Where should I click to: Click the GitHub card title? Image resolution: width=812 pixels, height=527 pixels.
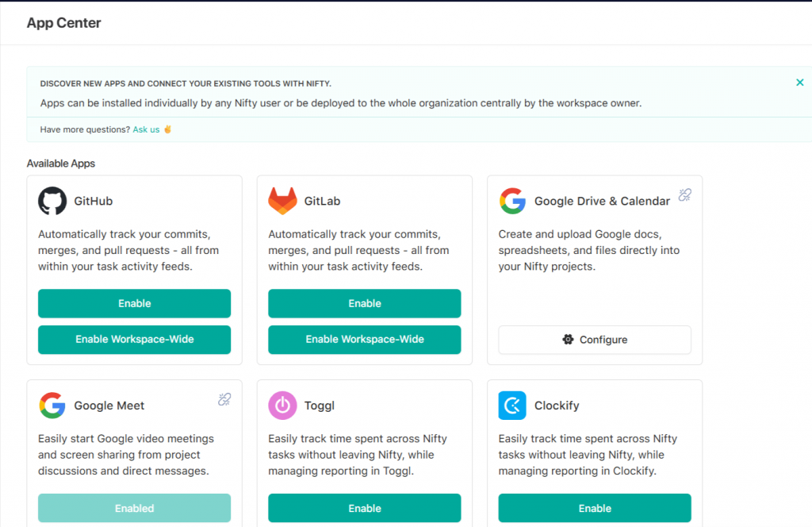pos(94,201)
